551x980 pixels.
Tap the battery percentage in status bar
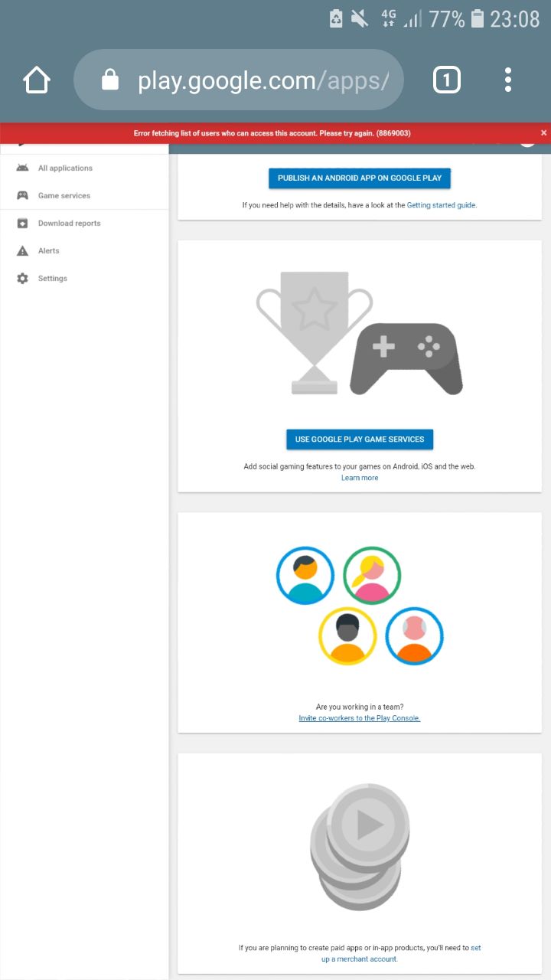click(x=447, y=19)
